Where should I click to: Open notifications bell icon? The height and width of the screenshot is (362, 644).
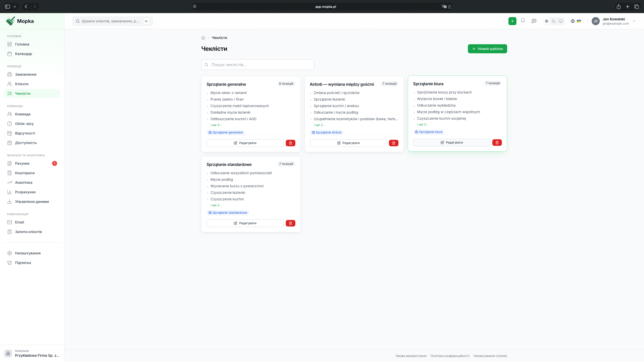(523, 21)
